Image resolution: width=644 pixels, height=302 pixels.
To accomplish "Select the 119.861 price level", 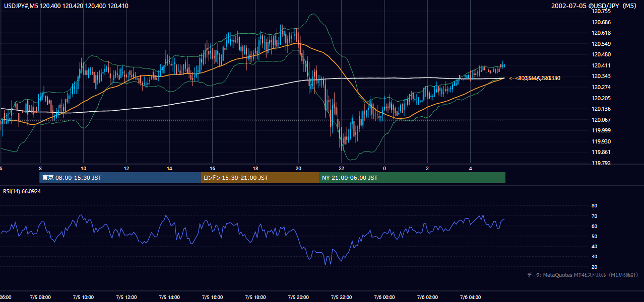I will tap(602, 153).
